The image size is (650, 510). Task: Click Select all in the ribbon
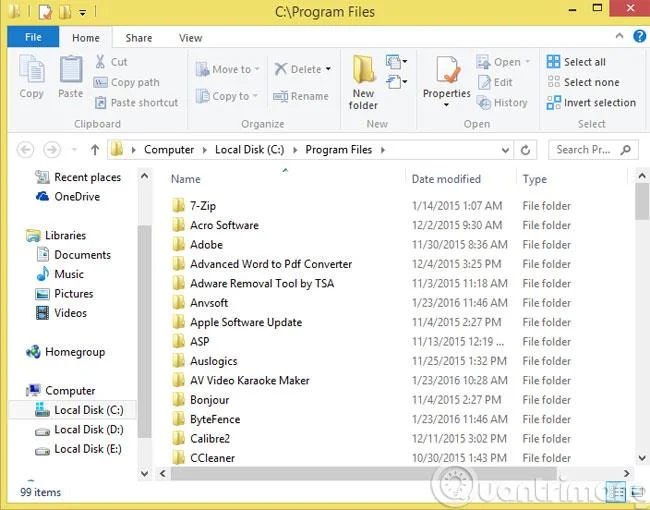pyautogui.click(x=576, y=62)
